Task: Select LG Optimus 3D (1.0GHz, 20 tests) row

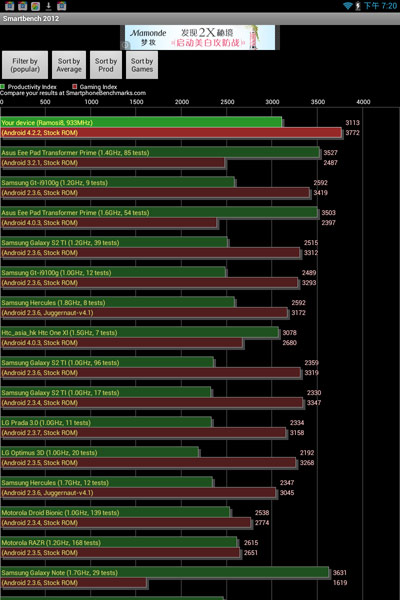Action: pos(100,452)
